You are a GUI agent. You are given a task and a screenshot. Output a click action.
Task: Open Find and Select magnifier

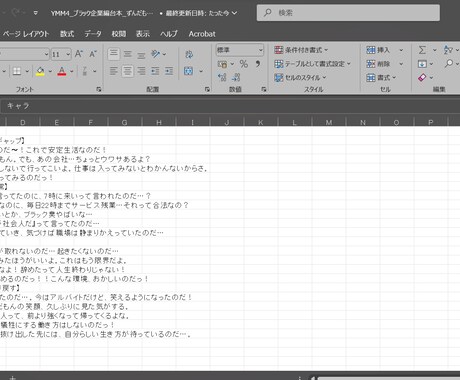(449, 63)
